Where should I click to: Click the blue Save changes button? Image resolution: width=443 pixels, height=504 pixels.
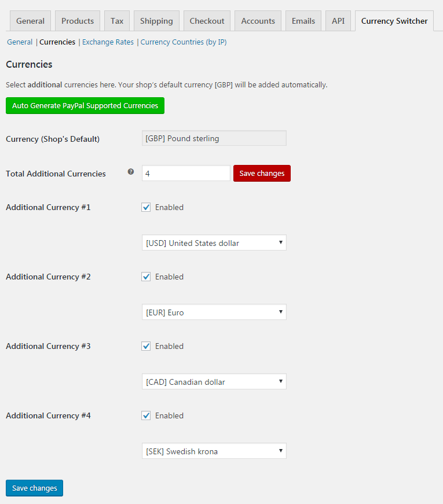click(34, 488)
